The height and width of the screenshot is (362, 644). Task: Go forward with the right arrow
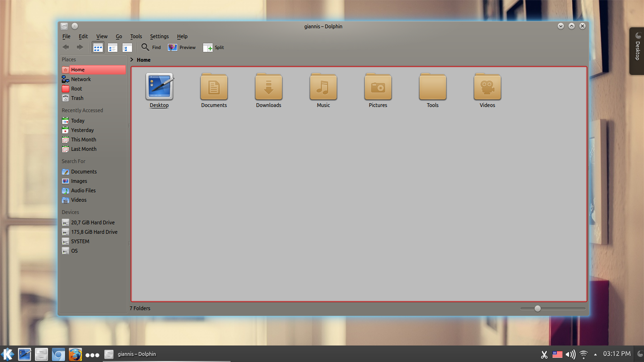pyautogui.click(x=80, y=47)
